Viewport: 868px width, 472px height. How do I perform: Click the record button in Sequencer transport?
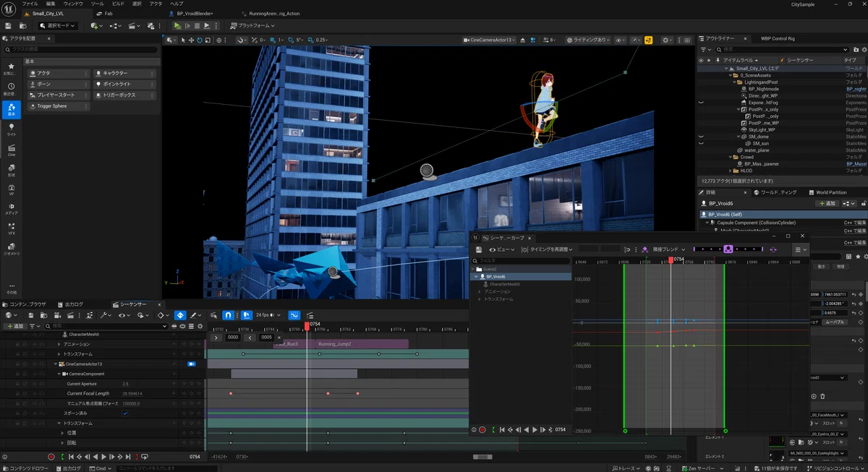(51, 457)
